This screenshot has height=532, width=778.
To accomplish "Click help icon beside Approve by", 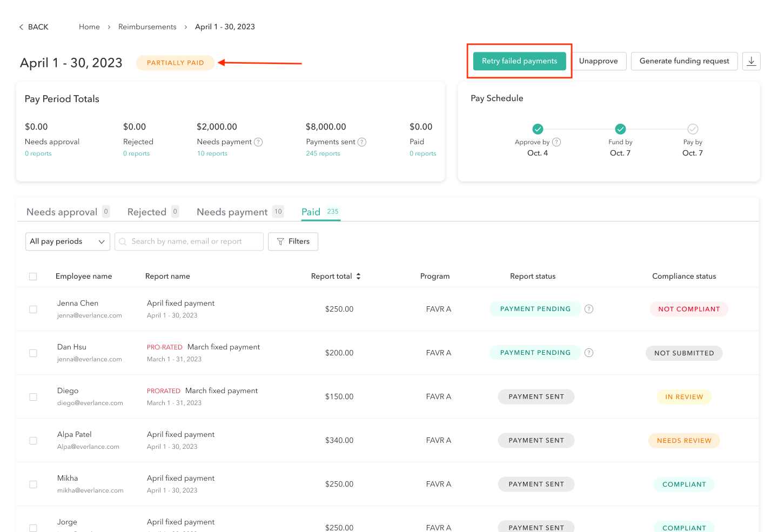I will (x=556, y=142).
